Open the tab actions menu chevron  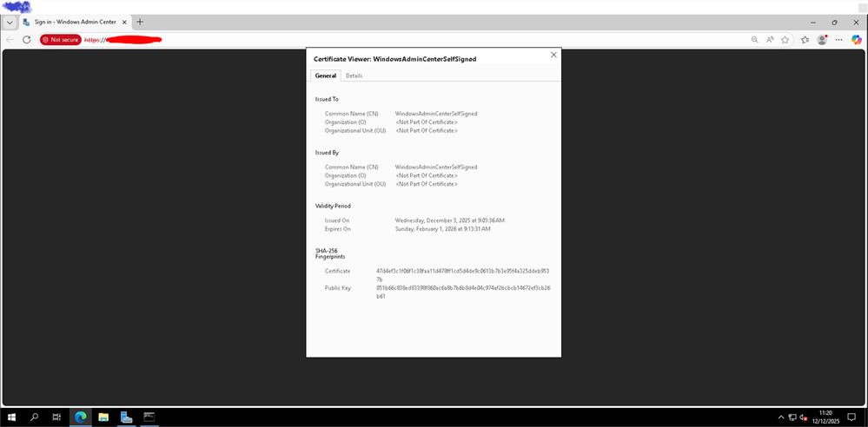click(x=10, y=23)
